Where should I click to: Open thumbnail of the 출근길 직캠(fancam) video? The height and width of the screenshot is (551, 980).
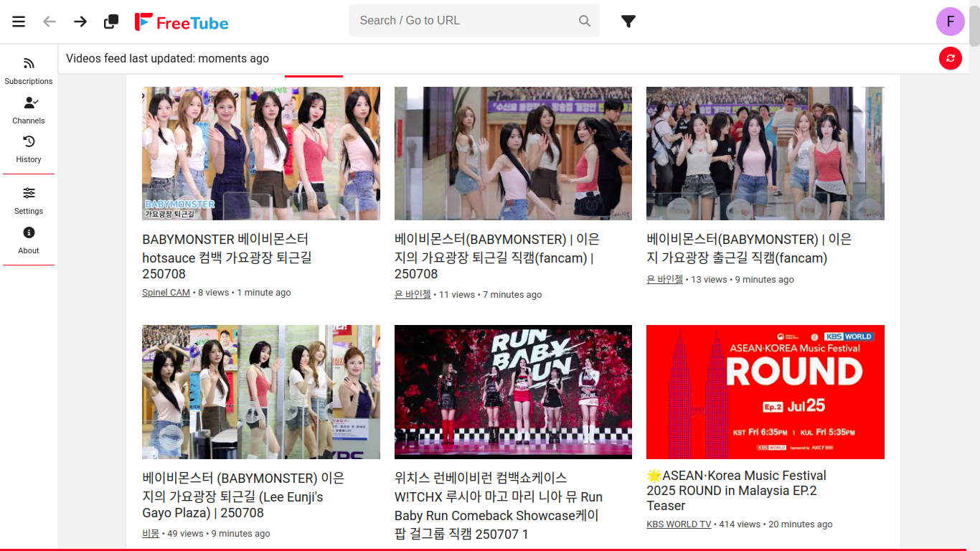pos(765,154)
